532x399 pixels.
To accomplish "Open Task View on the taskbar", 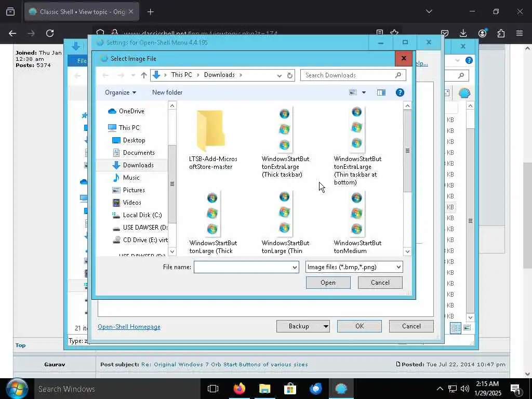I will (212, 389).
